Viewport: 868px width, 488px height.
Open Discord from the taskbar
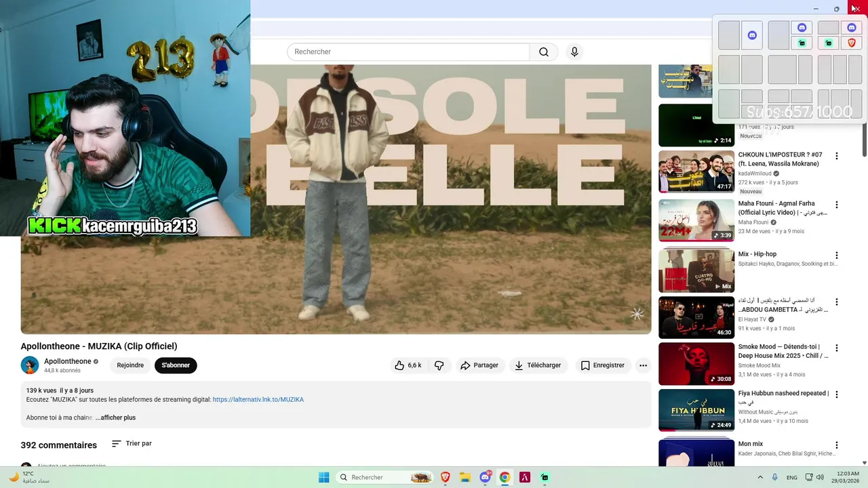click(x=485, y=477)
